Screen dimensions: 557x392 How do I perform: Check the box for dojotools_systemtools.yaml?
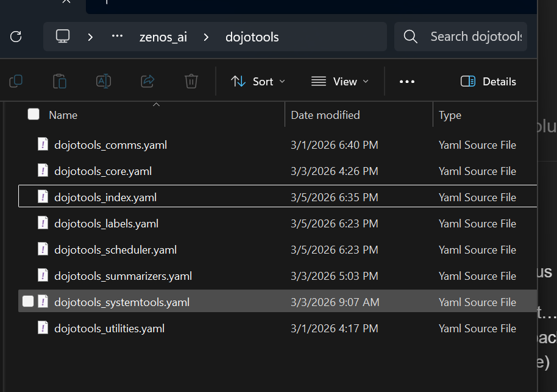click(28, 302)
